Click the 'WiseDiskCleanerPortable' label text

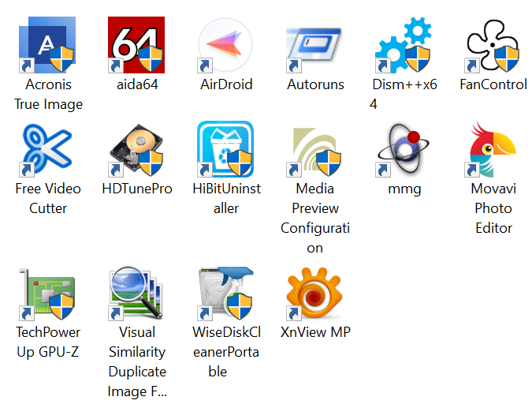226,352
